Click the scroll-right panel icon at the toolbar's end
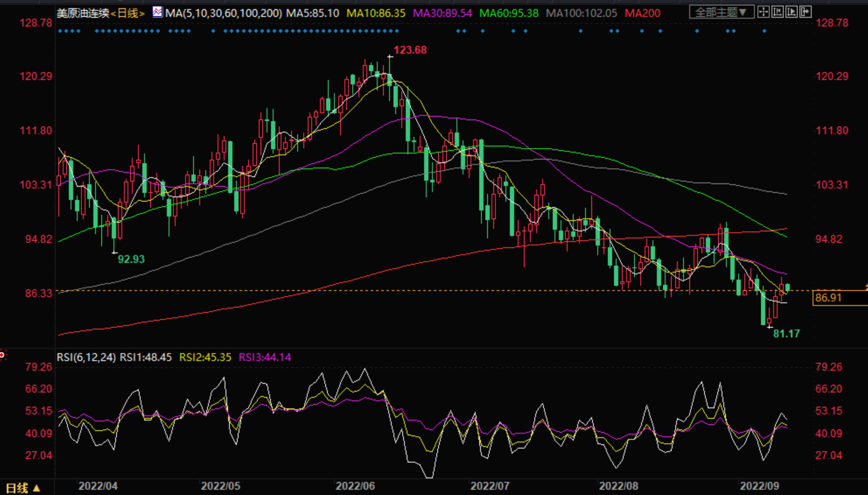The width and height of the screenshot is (868, 495). (x=805, y=12)
